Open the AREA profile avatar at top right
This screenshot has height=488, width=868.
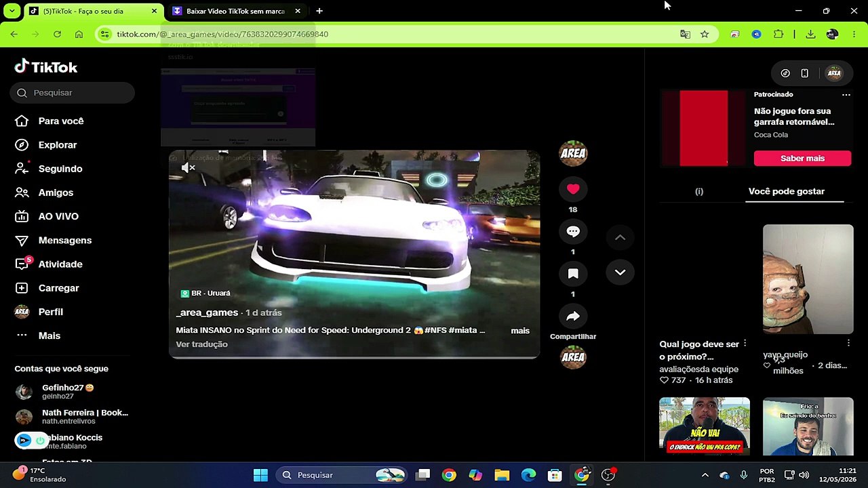[x=834, y=73]
